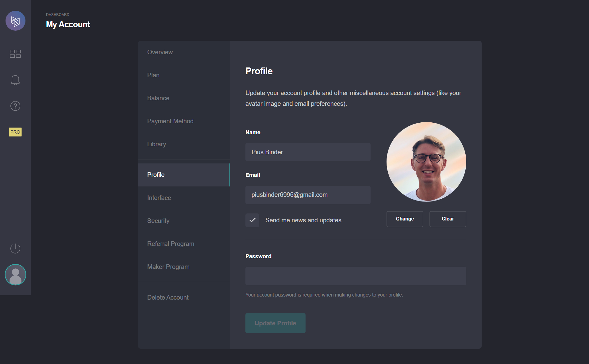Show notifications via the bell icon
The height and width of the screenshot is (364, 589).
tap(15, 80)
